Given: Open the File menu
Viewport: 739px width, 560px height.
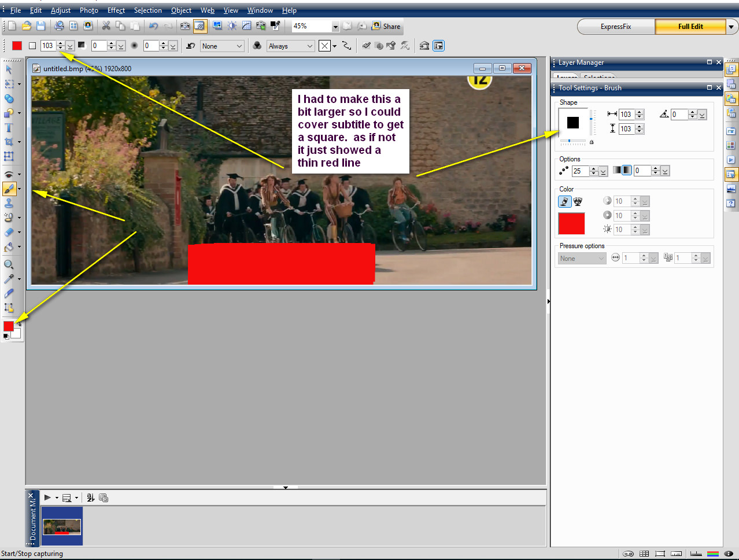Looking at the screenshot, I should click(x=16, y=10).
